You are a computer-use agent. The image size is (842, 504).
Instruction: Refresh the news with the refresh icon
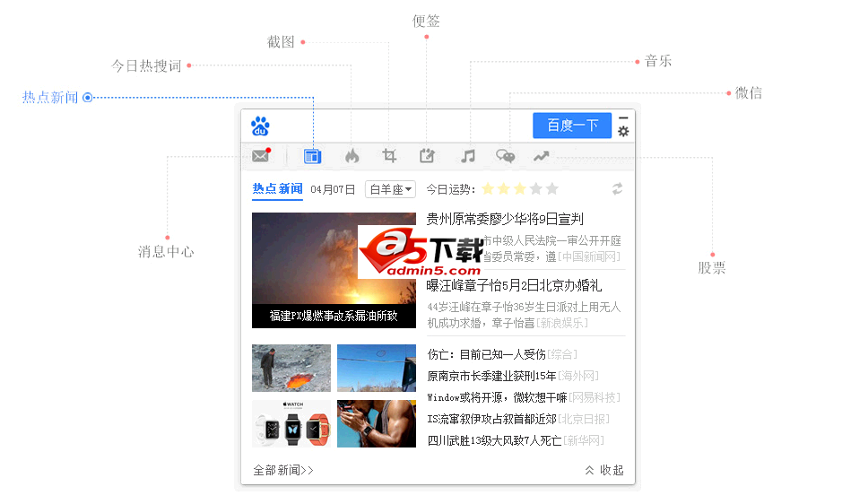tap(618, 188)
